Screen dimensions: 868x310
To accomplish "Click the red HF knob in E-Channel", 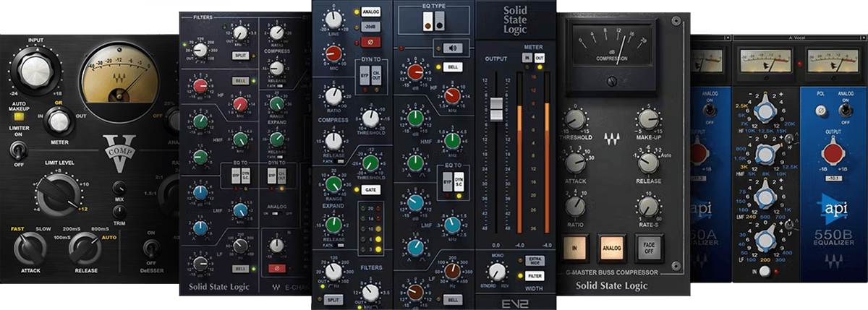I will pos(201,86).
